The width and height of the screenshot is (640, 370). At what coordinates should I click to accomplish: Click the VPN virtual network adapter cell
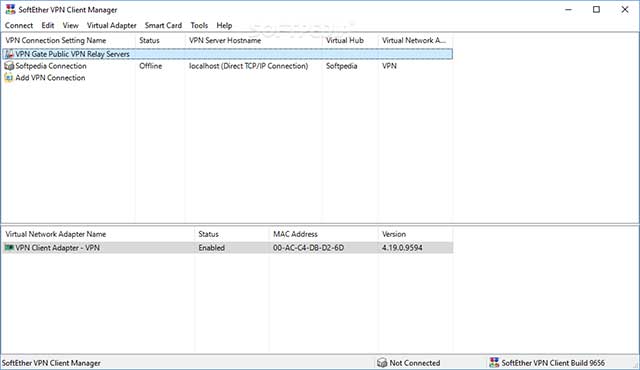pos(389,66)
